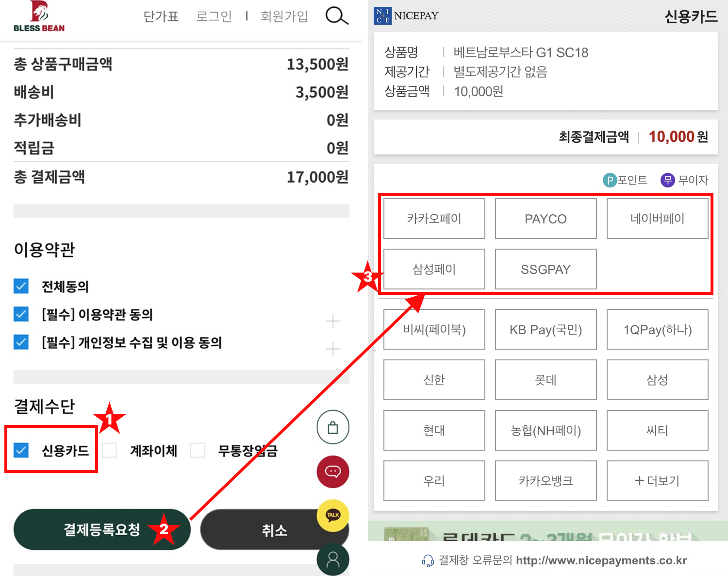Toggle the 전체동의 checkbox
The image size is (728, 576).
click(21, 286)
